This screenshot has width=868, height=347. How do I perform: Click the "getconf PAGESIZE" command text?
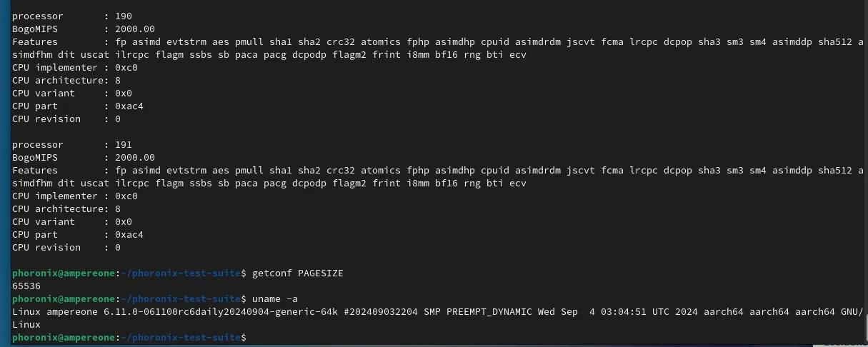tap(297, 273)
